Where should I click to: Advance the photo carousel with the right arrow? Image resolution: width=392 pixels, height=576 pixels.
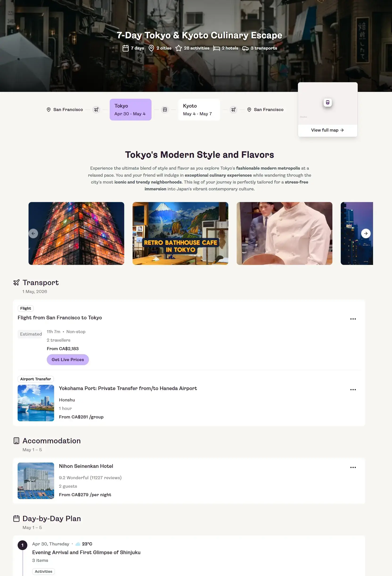(366, 233)
